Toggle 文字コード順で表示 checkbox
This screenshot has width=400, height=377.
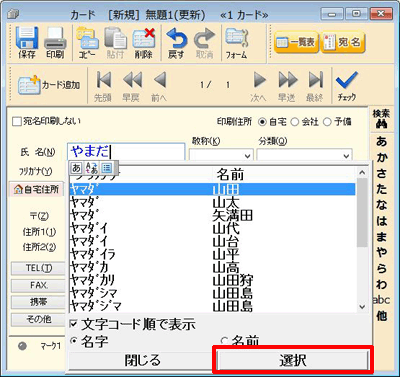(74, 323)
